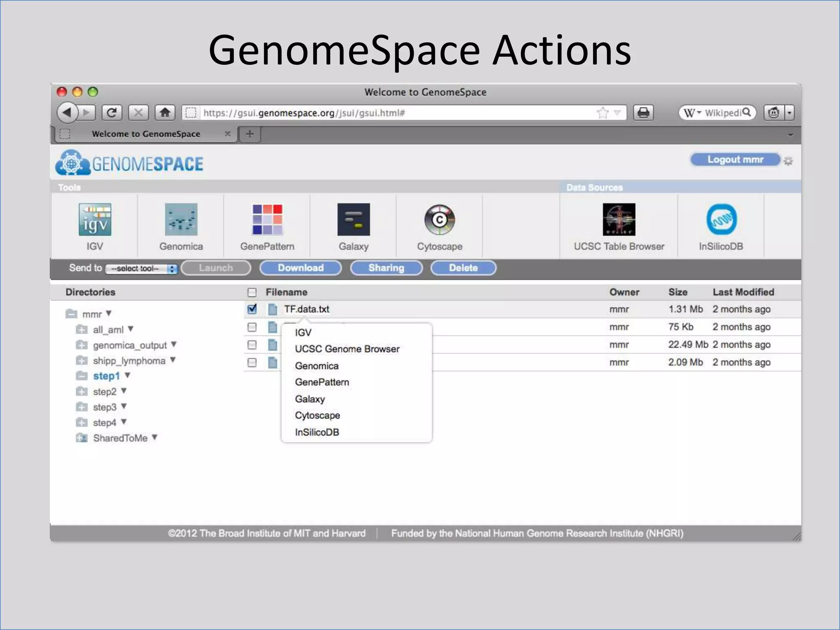Open the bookmark dropdown arrow in address bar
Viewport: 840px width, 630px height.
pyautogui.click(x=617, y=112)
